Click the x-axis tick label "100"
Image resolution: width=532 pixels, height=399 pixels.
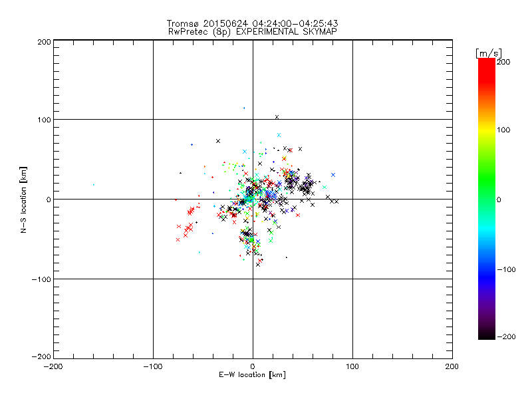[352, 367]
